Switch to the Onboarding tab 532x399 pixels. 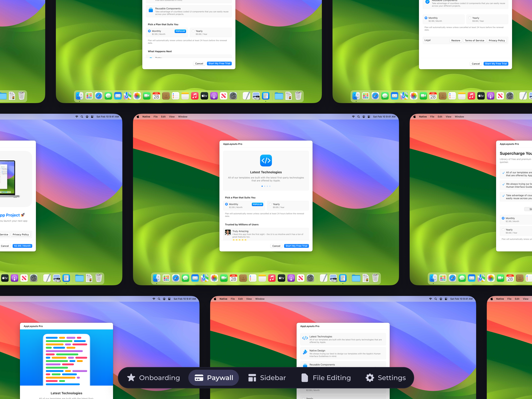153,378
